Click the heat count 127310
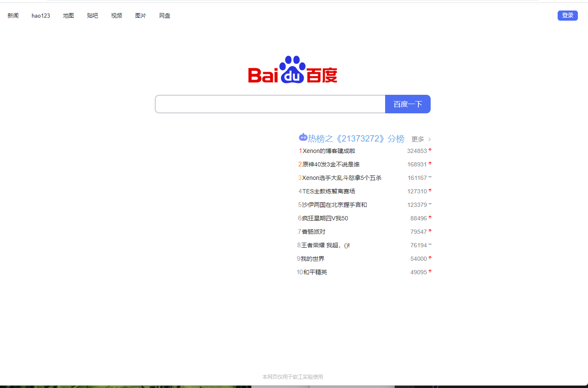The image size is (588, 388). 417,191
